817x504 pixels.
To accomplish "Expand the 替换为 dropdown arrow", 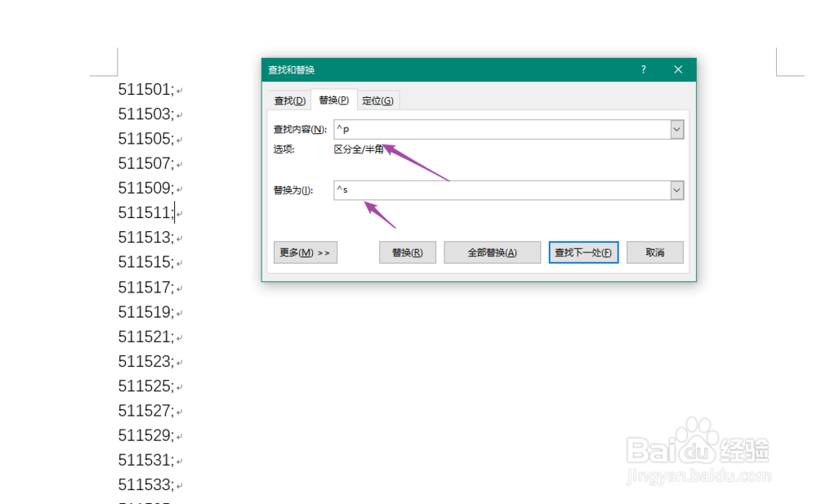I will pos(676,190).
